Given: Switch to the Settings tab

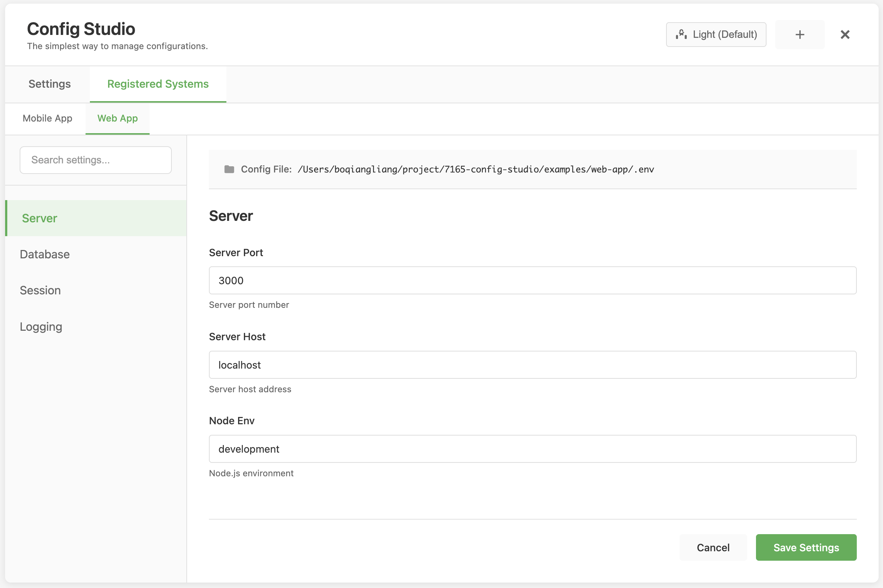Looking at the screenshot, I should click(50, 84).
